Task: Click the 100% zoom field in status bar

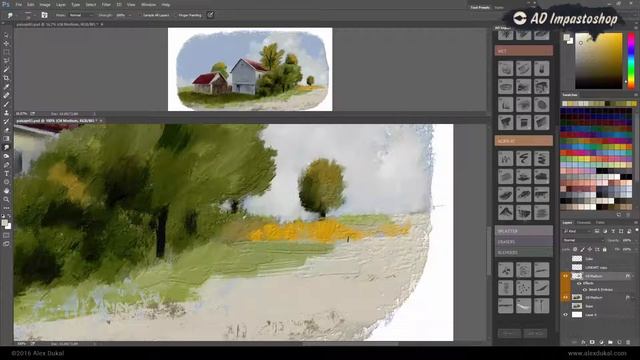Action: pyautogui.click(x=21, y=344)
